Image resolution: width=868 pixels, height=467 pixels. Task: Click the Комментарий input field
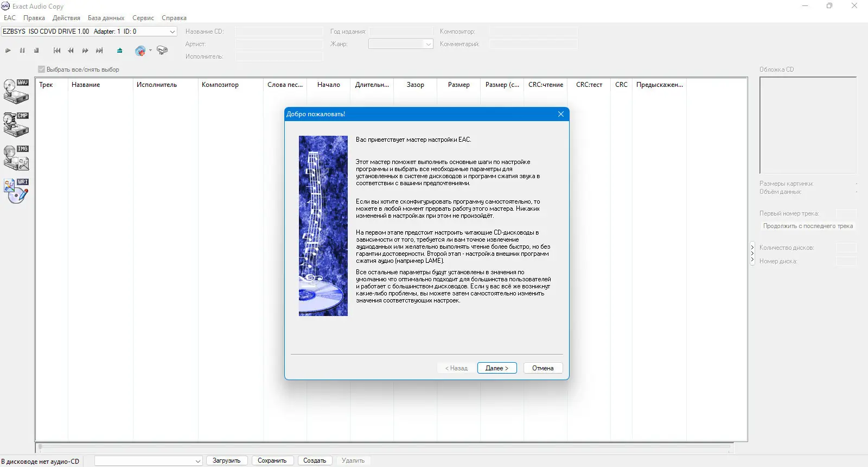(533, 44)
